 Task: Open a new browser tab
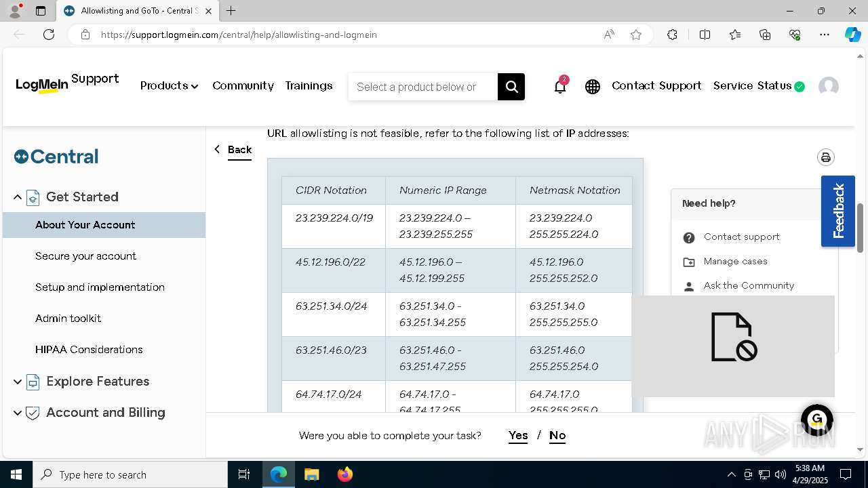point(231,11)
